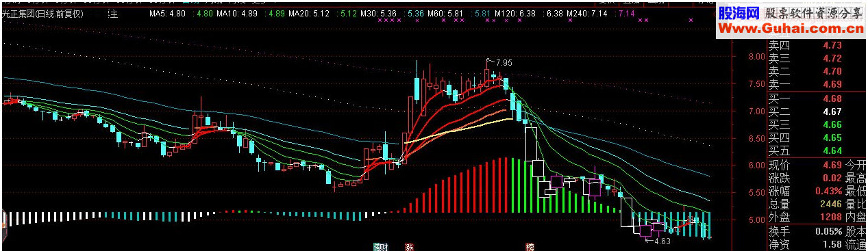Image resolution: width=868 pixels, height=251 pixels.
Task: Click the 换手 0.05% quote row
Action: (x=805, y=231)
